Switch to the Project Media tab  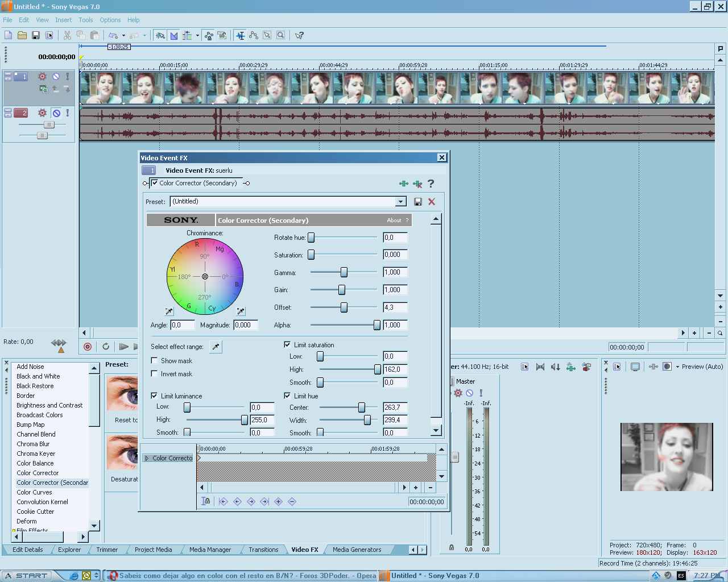154,550
